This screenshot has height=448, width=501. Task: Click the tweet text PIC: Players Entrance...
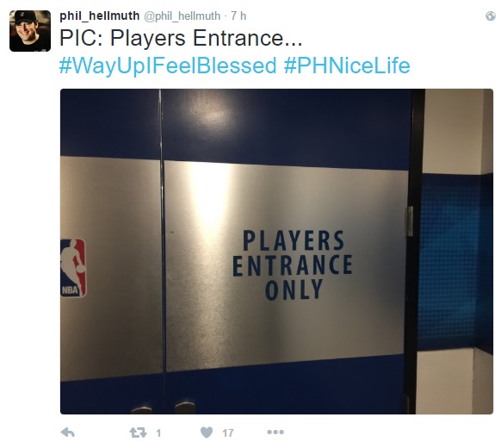tap(181, 38)
